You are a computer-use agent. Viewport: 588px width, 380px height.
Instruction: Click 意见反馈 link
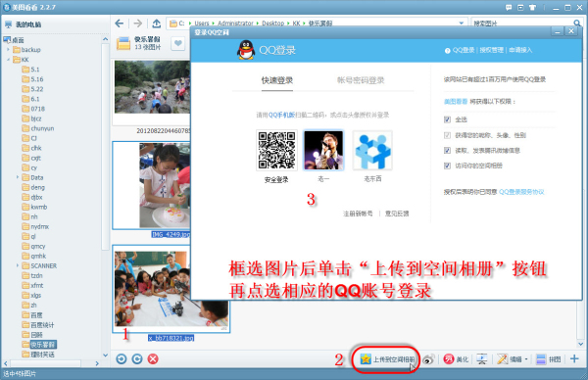397,214
